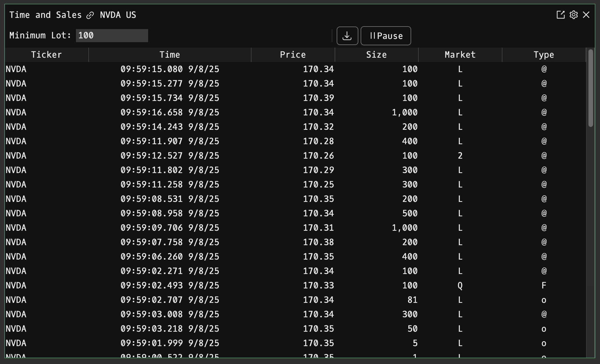Click price 170.39 in the 09:59:15.734 row
The image size is (600, 364).
coord(318,98)
